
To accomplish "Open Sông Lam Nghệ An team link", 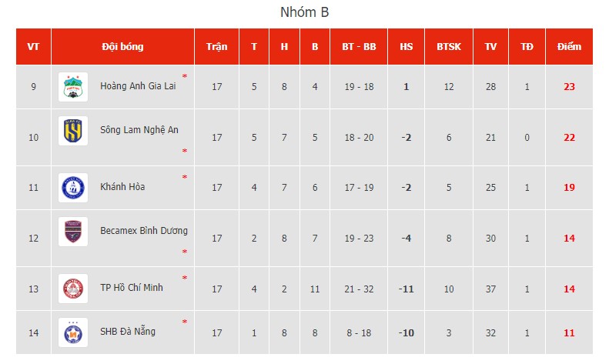I will click(139, 130).
